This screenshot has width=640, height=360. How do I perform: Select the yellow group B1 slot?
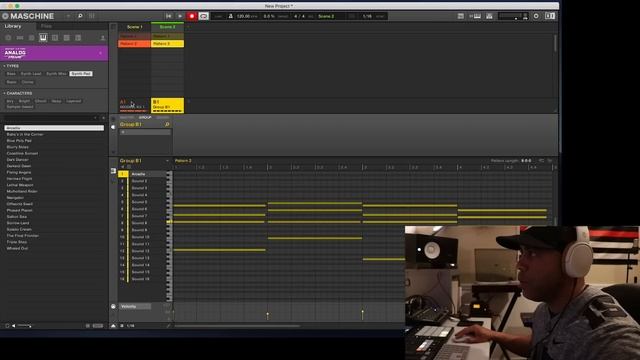[x=167, y=105]
